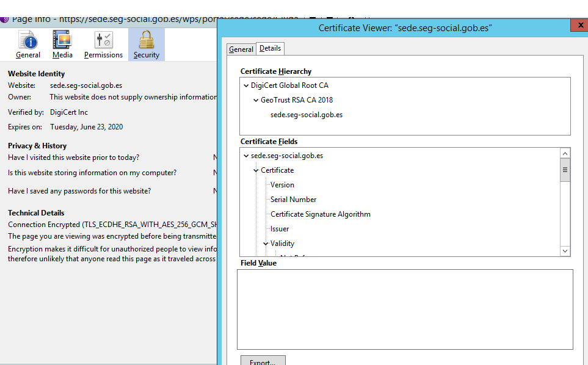
Task: Click 'Have I visited this website' question
Action: (73, 157)
